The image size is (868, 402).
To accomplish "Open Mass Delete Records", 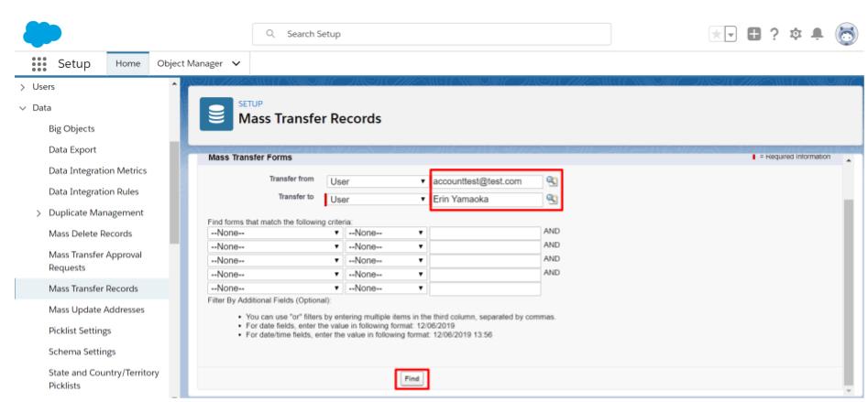I will click(x=90, y=234).
